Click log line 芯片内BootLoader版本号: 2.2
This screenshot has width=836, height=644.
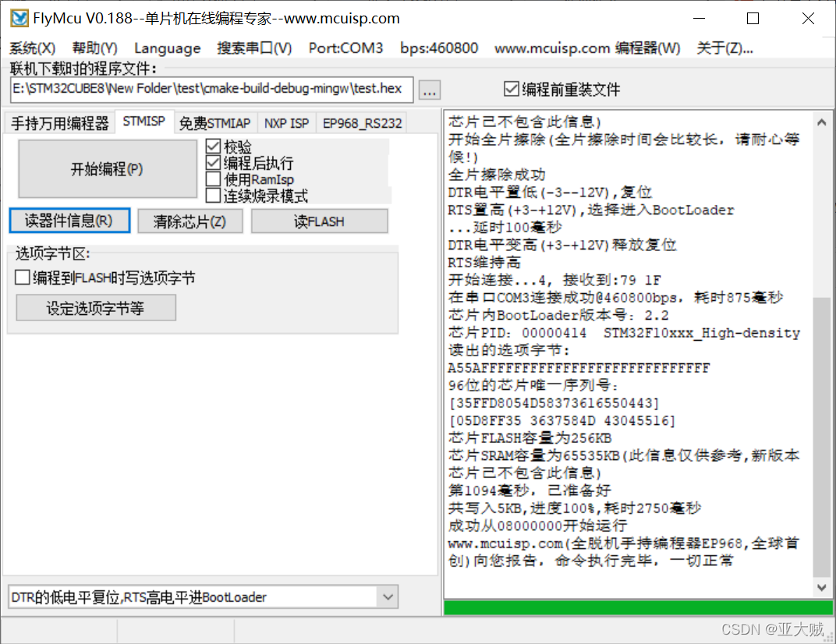point(558,315)
